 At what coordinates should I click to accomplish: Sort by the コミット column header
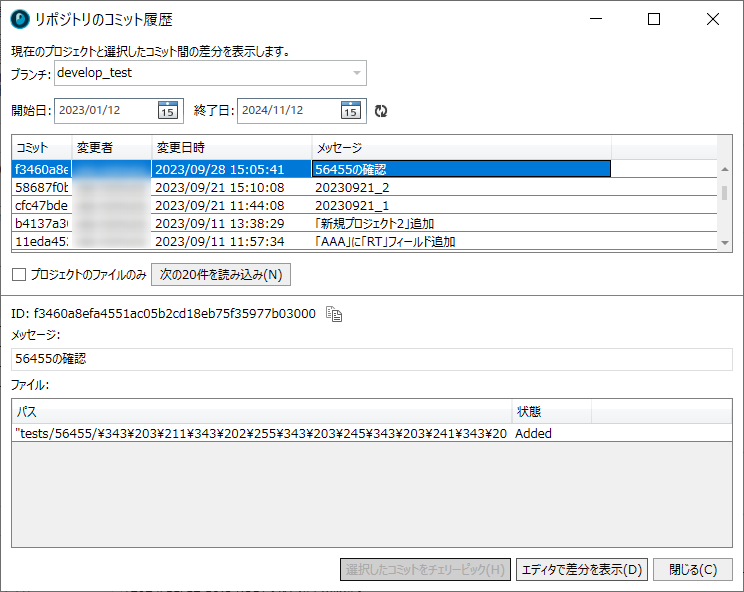pos(42,148)
